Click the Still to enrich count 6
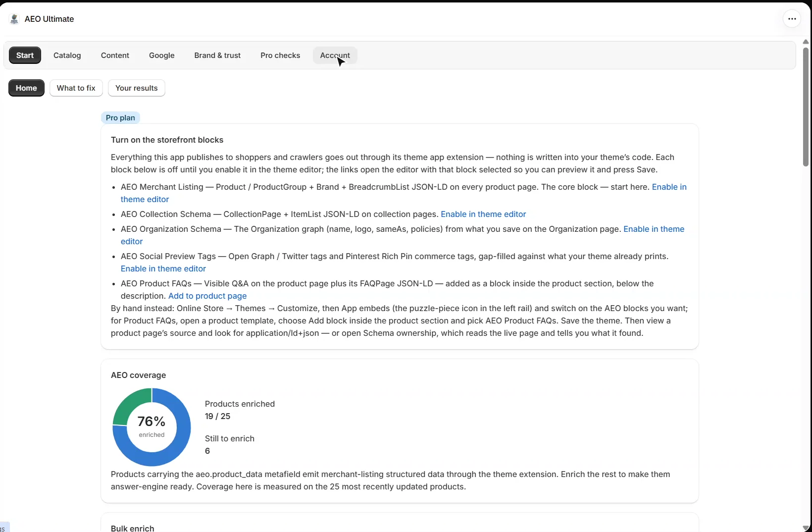812x532 pixels. (x=207, y=451)
